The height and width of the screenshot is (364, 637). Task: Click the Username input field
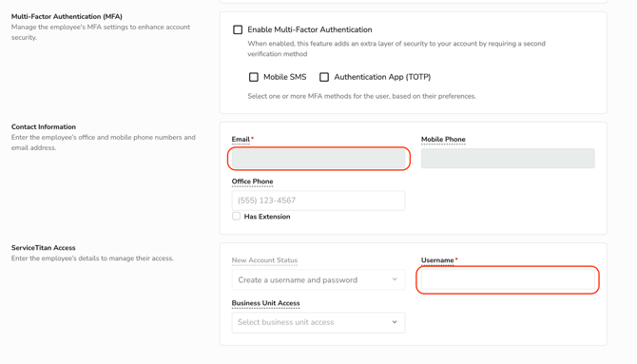pos(508,280)
